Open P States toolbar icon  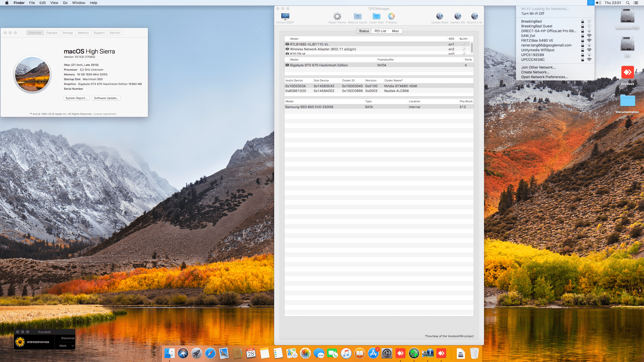click(391, 18)
